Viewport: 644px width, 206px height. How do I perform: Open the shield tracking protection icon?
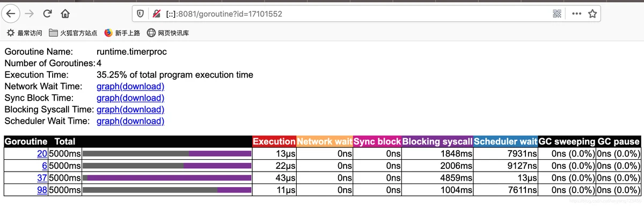coord(141,13)
